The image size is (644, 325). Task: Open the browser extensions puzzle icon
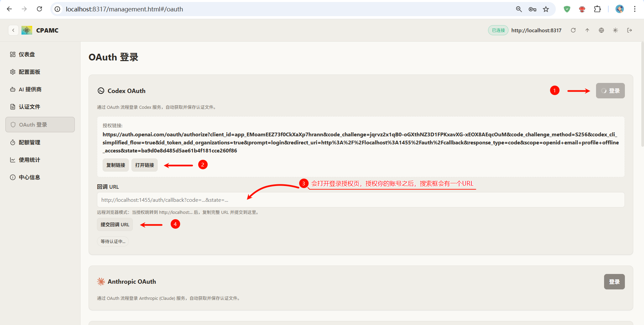pos(597,9)
